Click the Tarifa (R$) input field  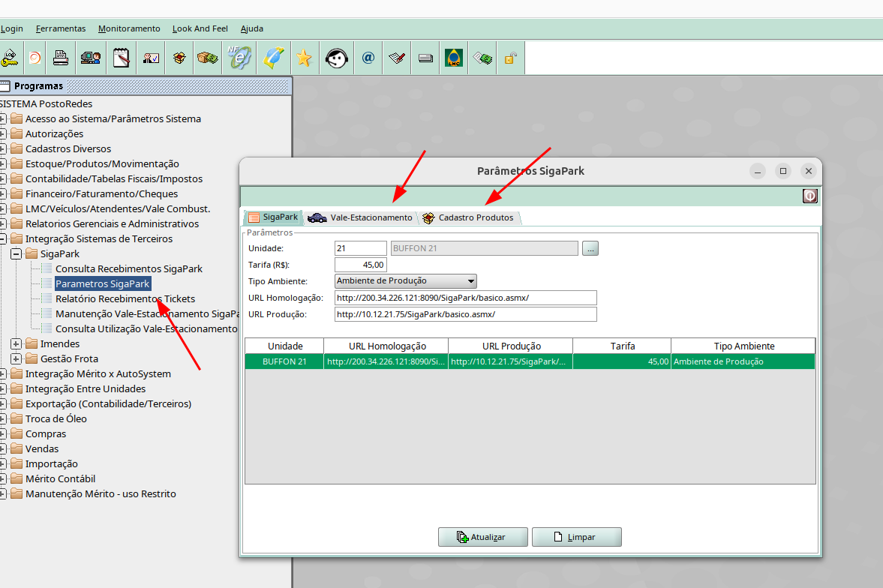pos(360,265)
